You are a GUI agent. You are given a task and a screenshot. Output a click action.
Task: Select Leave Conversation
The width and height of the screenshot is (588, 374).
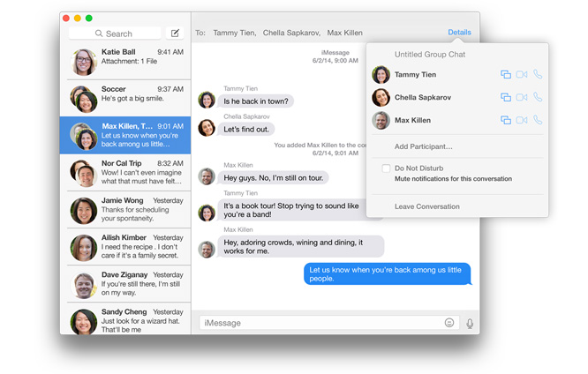426,206
